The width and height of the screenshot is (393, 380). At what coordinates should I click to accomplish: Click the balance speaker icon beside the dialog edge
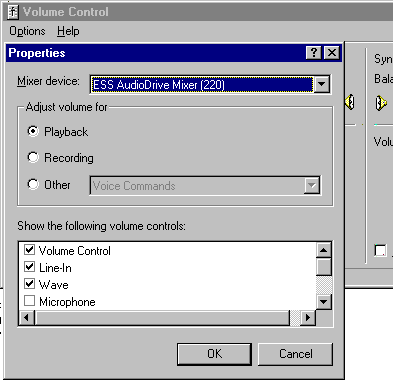[x=350, y=102]
